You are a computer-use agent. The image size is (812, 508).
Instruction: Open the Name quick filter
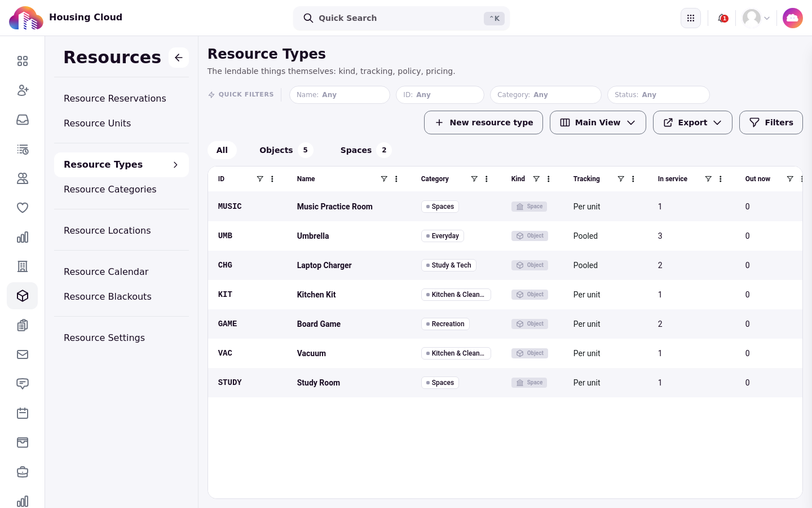click(x=339, y=95)
